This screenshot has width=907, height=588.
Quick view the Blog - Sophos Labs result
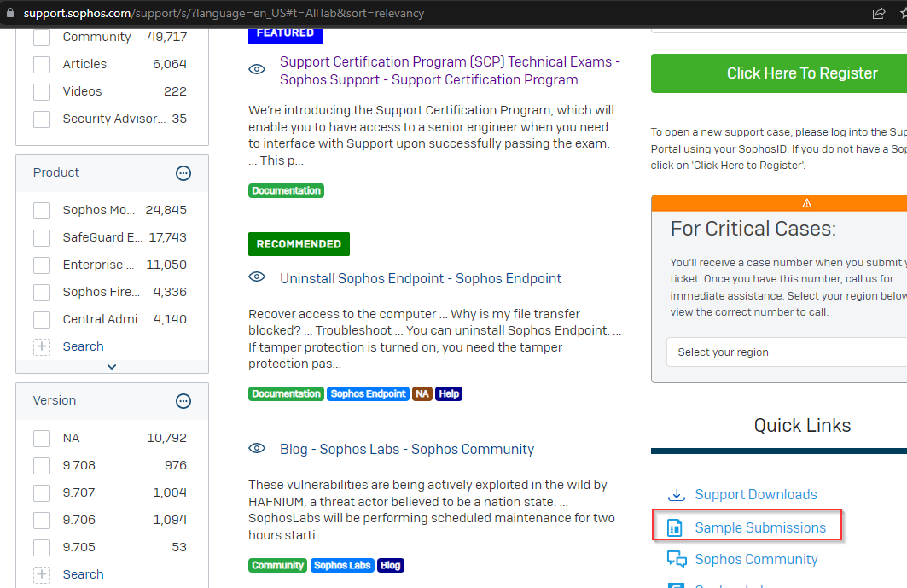click(x=257, y=448)
